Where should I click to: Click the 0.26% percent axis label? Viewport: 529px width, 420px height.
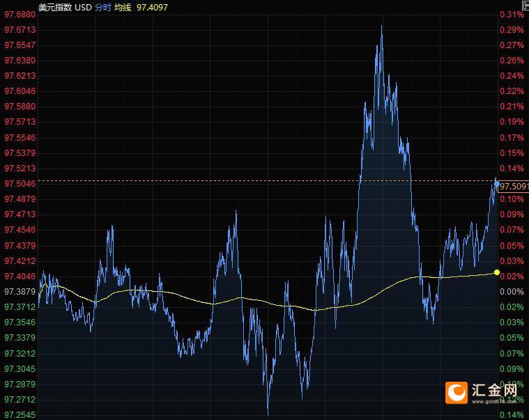(512, 61)
